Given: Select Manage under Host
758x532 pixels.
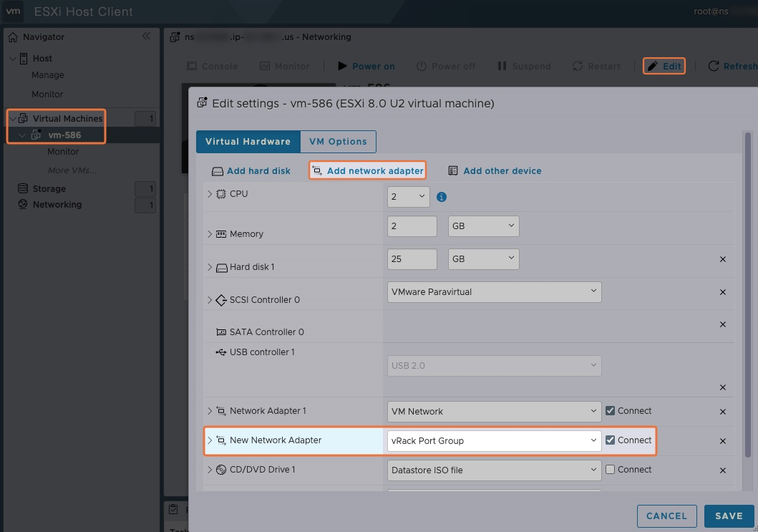Looking at the screenshot, I should click(x=48, y=75).
